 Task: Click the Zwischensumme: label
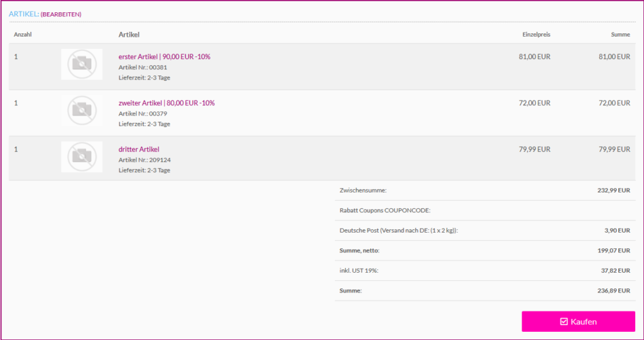pyautogui.click(x=363, y=190)
